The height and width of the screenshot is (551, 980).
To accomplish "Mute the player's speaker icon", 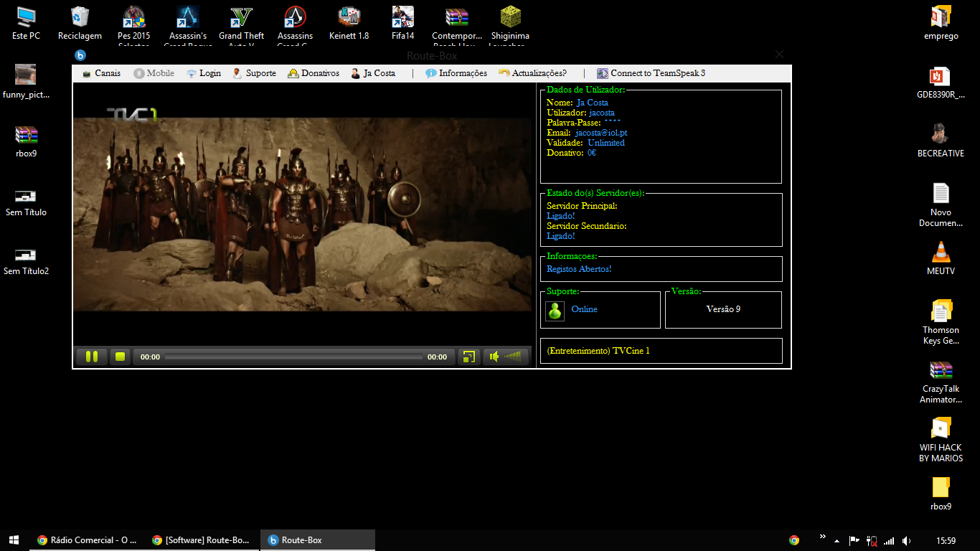I will coord(494,357).
